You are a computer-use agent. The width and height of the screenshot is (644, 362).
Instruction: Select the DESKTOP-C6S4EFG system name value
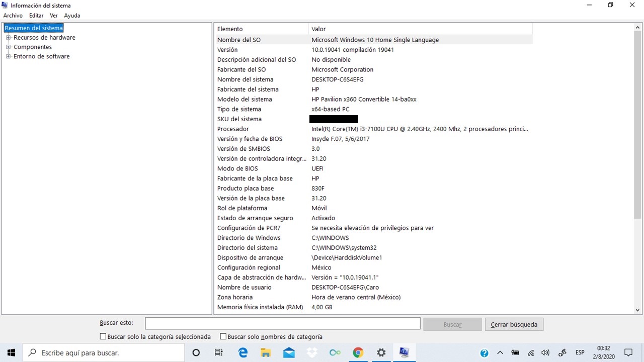click(338, 79)
